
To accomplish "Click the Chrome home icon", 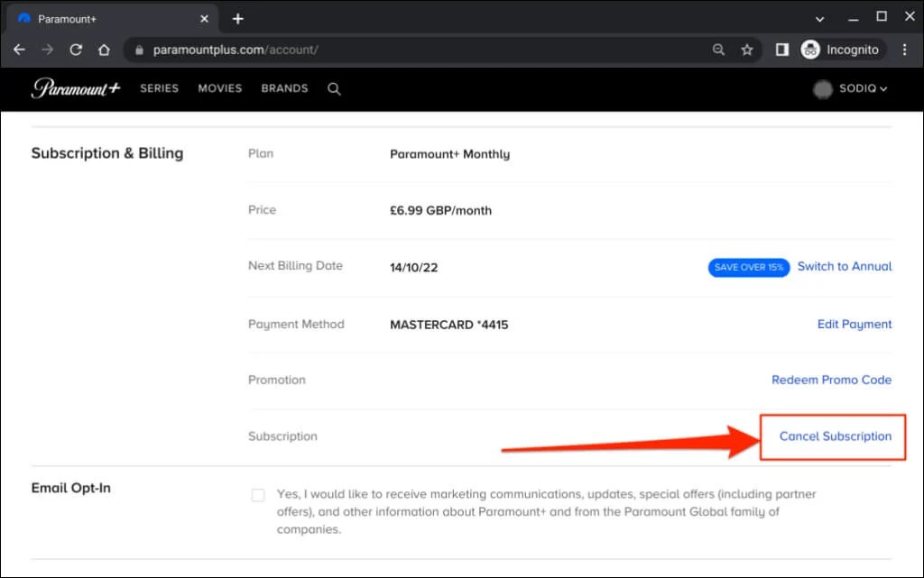I will (x=103, y=50).
